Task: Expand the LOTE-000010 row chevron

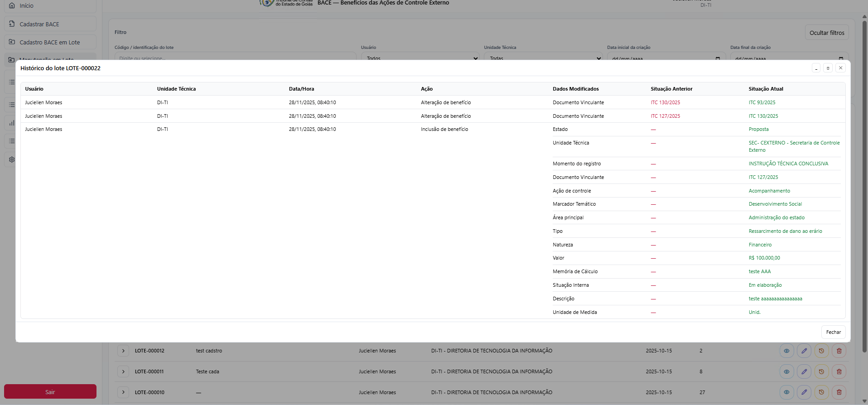Action: [x=123, y=392]
